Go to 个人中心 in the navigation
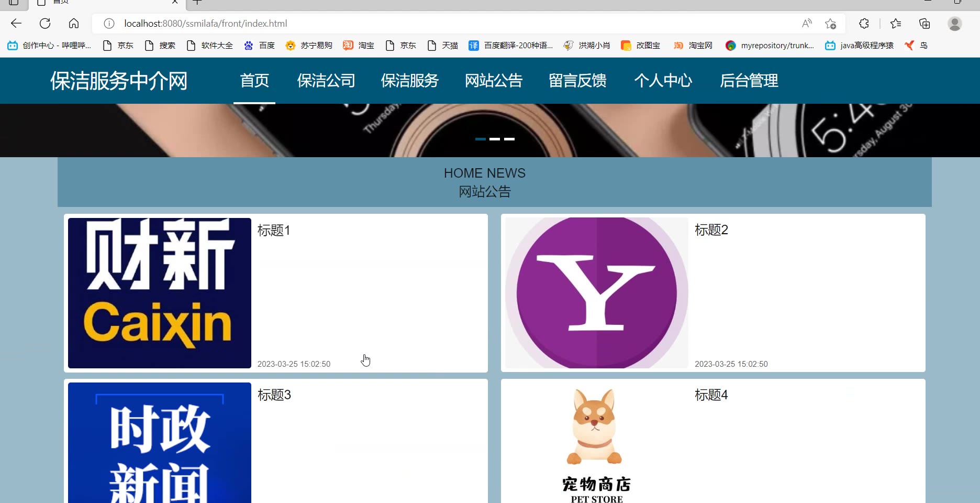Screen dimensions: 980x503 (x=663, y=81)
